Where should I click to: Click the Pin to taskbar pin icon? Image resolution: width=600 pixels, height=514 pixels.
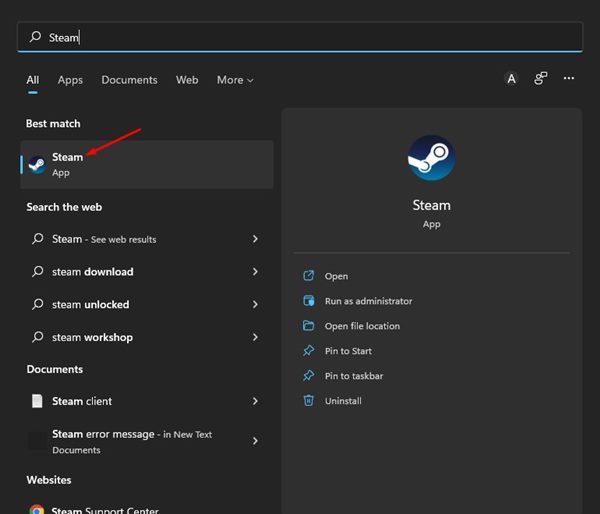pos(308,376)
